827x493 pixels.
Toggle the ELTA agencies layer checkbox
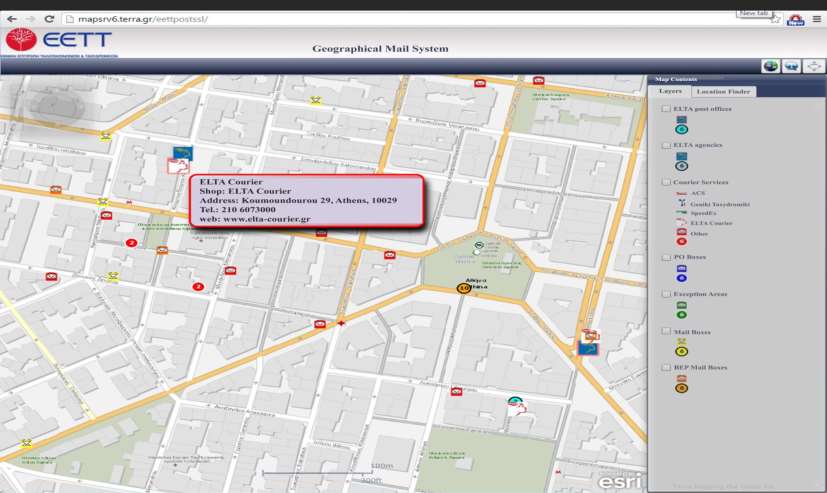pos(666,145)
